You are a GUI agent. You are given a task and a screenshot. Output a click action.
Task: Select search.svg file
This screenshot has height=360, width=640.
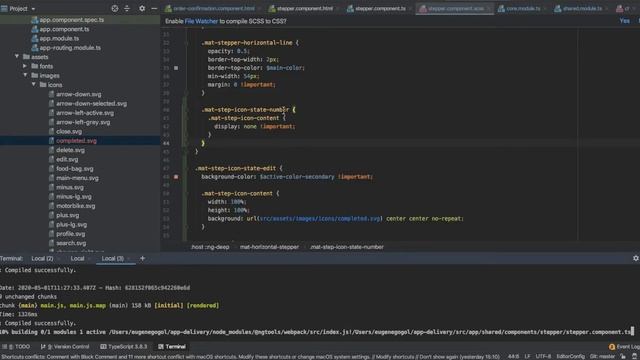tap(71, 243)
